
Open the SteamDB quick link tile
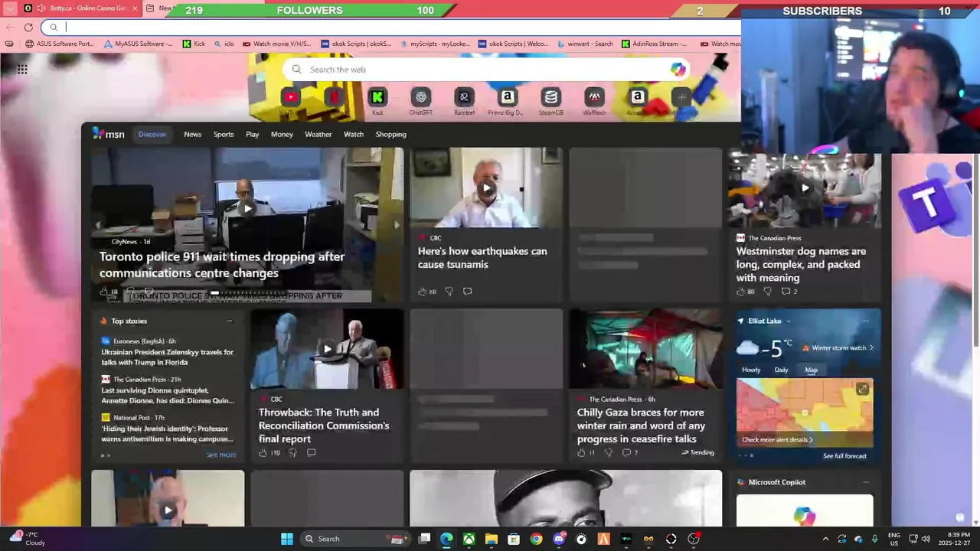pos(550,97)
